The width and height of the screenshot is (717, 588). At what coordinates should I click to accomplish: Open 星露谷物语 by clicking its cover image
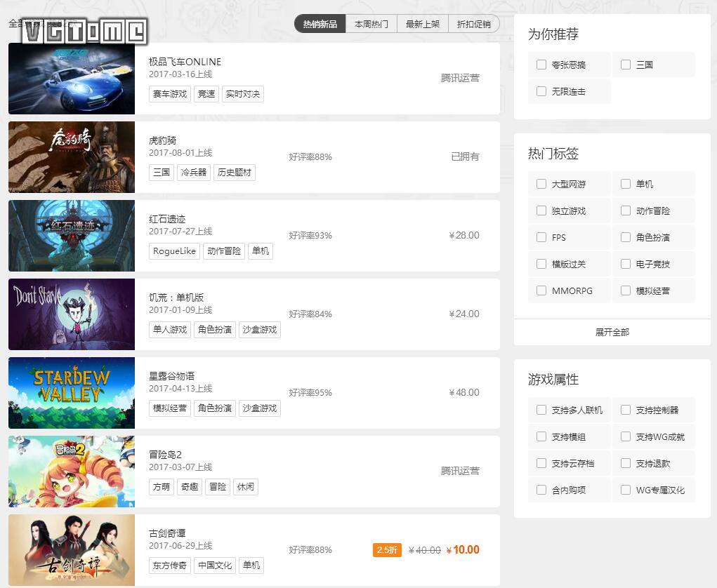[x=71, y=392]
